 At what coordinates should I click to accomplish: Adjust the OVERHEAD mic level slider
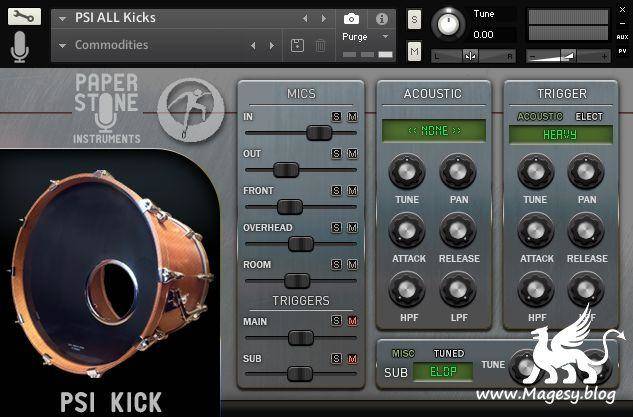tap(301, 244)
